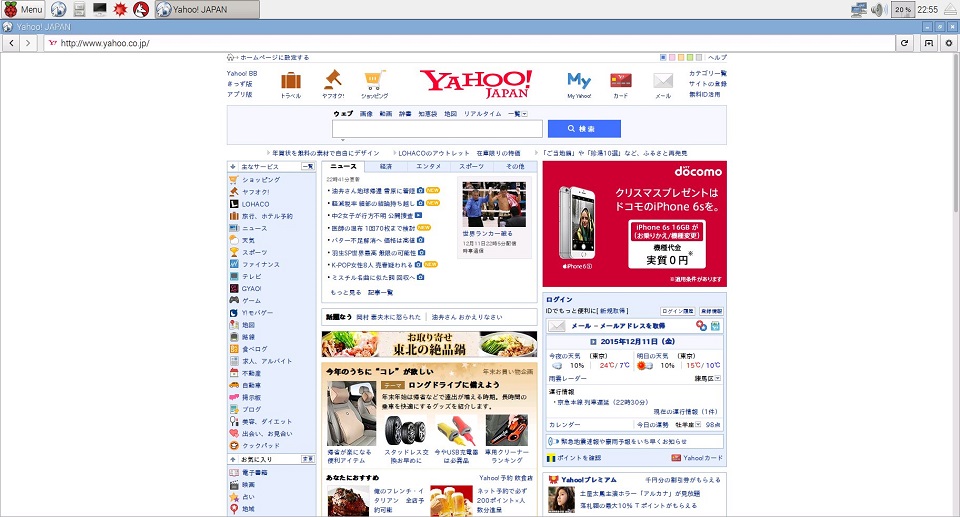Open the My Yahoo! icon

(x=579, y=85)
